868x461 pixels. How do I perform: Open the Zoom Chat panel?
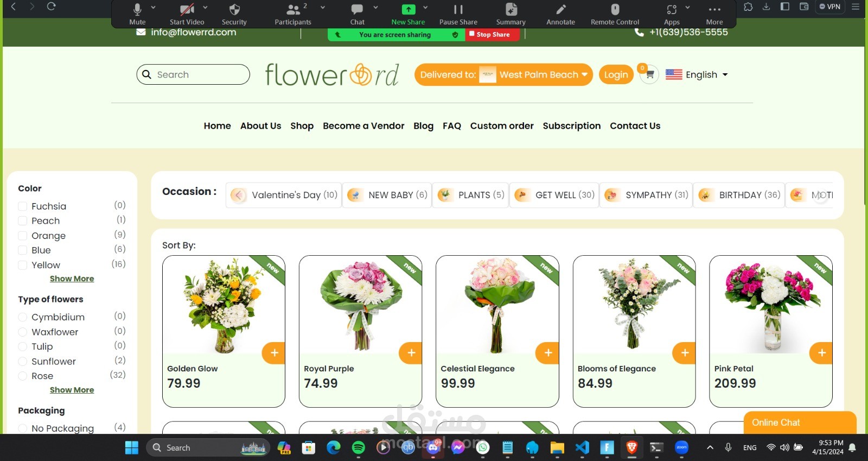[357, 14]
